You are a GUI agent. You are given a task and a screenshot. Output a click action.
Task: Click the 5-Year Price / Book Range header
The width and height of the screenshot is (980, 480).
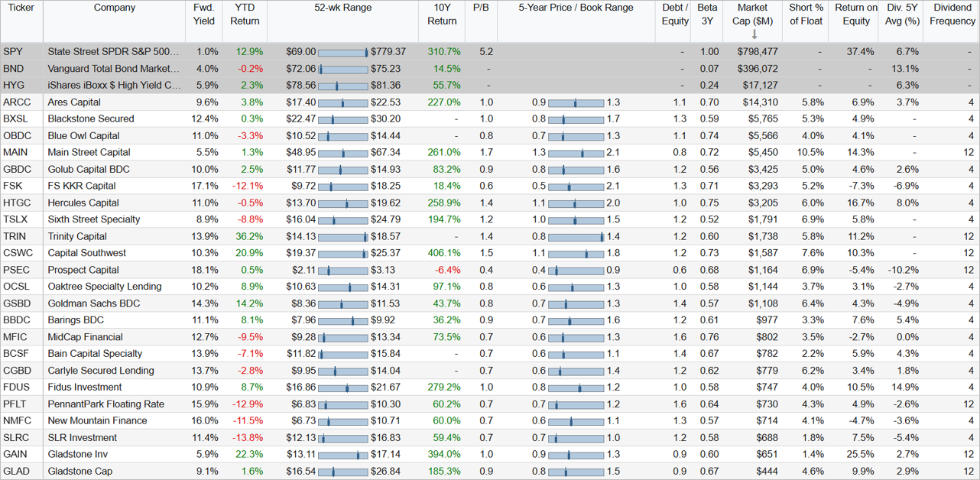[576, 8]
